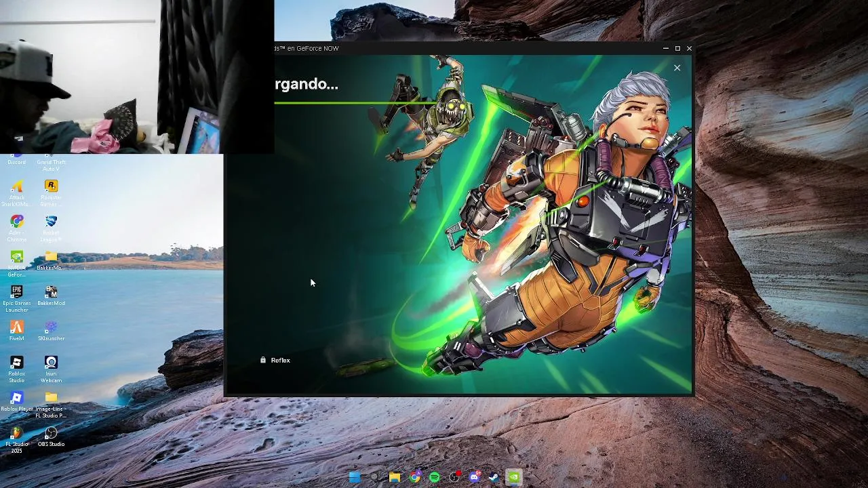Select the SKlauncher desktop icon

51,331
